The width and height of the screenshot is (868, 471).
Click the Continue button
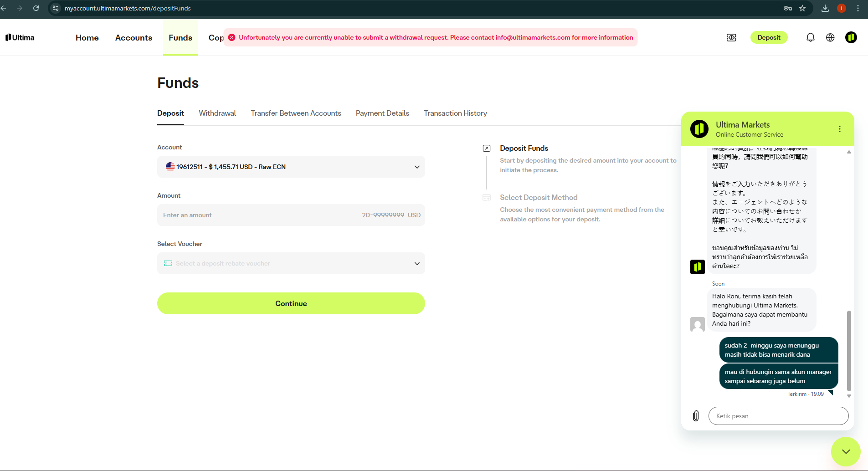[291, 303]
